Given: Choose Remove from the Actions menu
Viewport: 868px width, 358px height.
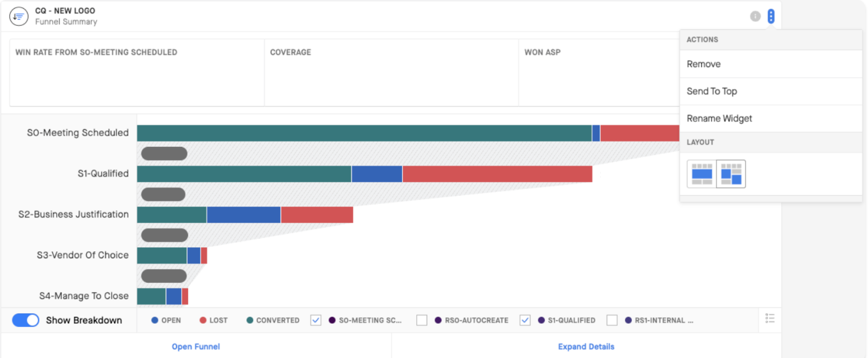Looking at the screenshot, I should coord(771,64).
